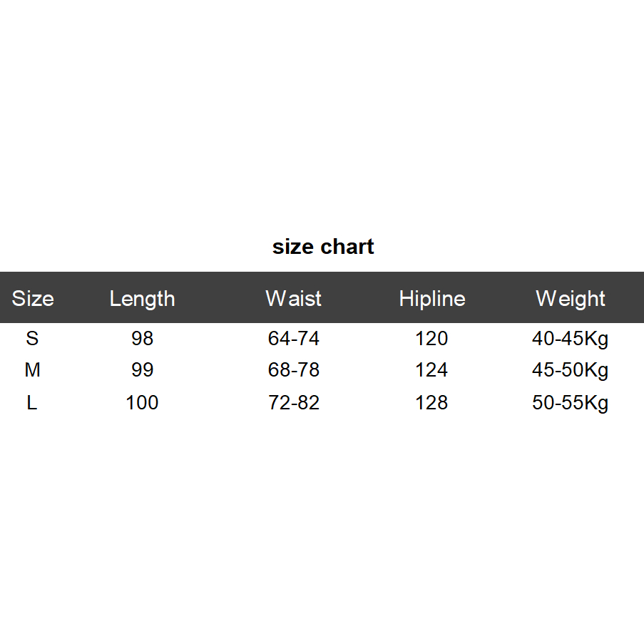Viewport: 644px width, 644px height.
Task: Select the hipline value 120
Action: click(431, 338)
